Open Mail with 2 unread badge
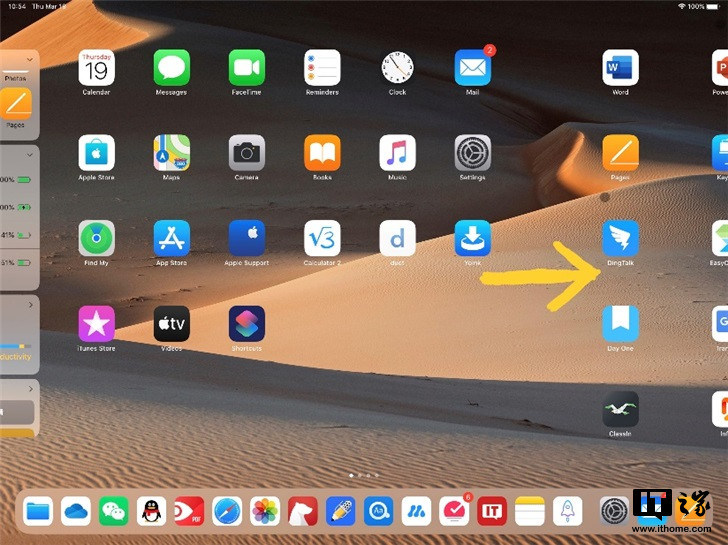Image resolution: width=728 pixels, height=545 pixels. [473, 68]
